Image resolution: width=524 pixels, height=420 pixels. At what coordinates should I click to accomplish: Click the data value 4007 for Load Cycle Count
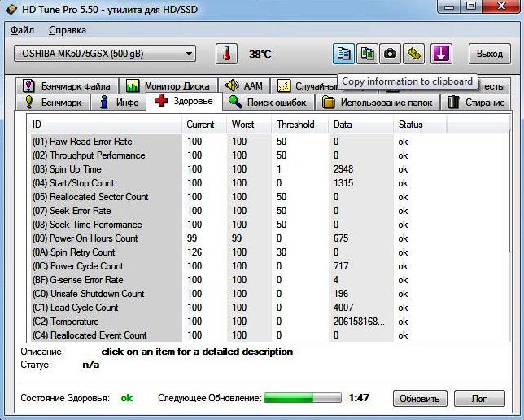(343, 308)
